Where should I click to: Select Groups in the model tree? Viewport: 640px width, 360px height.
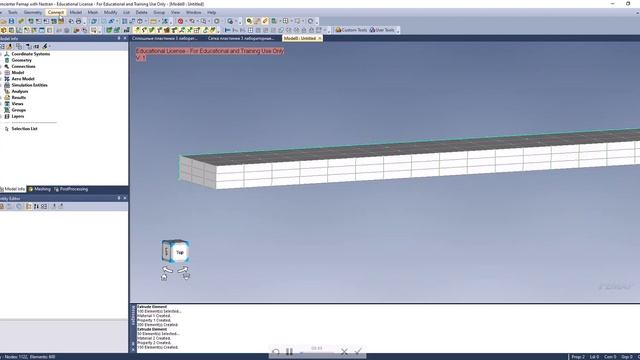tap(18, 110)
